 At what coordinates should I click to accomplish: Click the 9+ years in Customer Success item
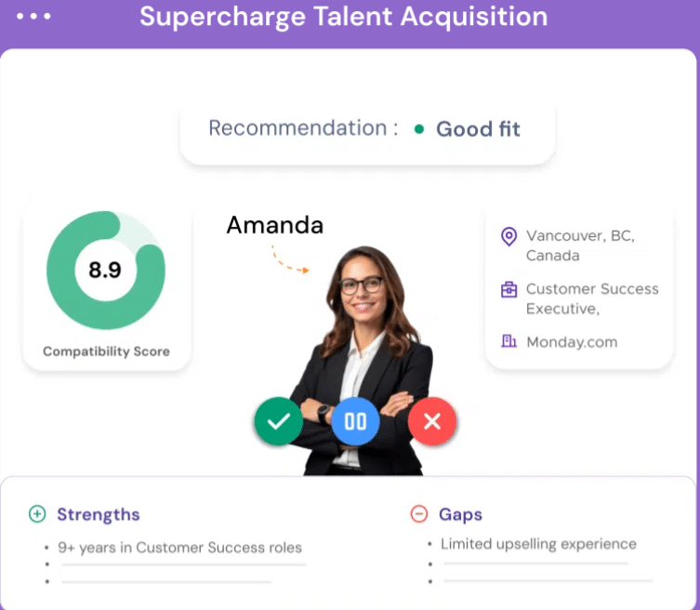click(x=180, y=548)
